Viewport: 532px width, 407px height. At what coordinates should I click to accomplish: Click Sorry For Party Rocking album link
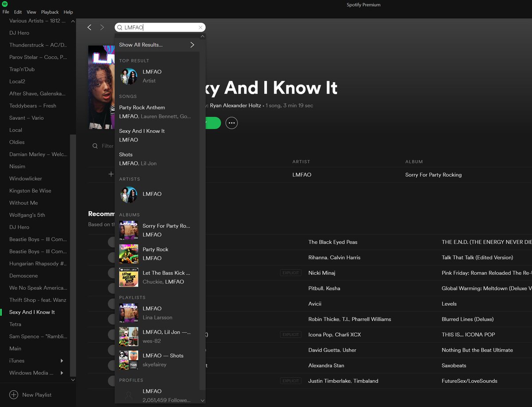click(x=433, y=174)
